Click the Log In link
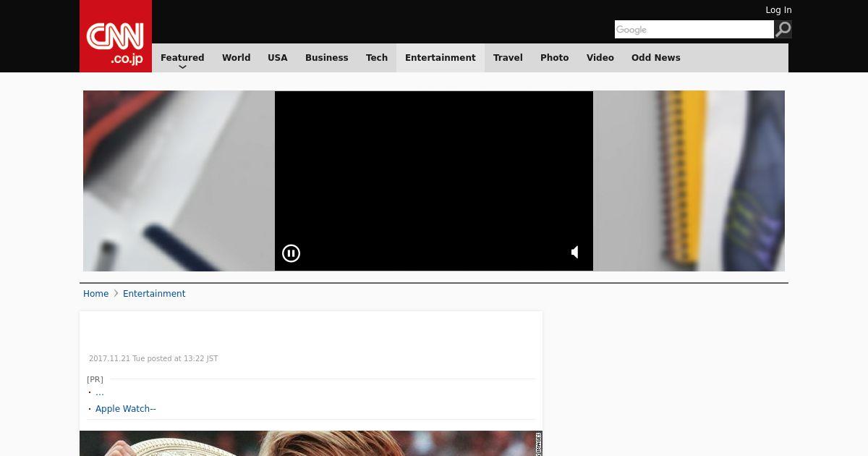Viewport: 868px width, 456px height. (778, 10)
